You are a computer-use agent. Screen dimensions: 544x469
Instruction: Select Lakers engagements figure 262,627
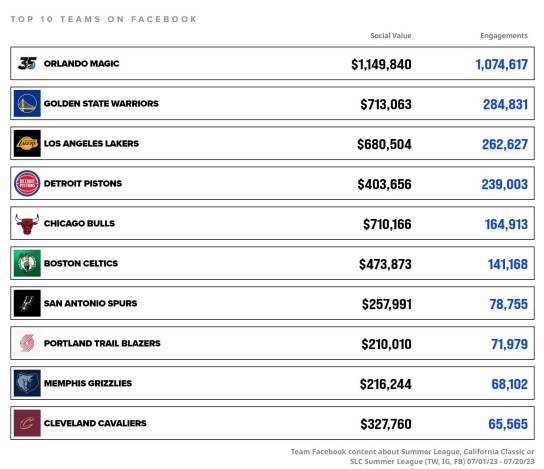[x=505, y=144]
